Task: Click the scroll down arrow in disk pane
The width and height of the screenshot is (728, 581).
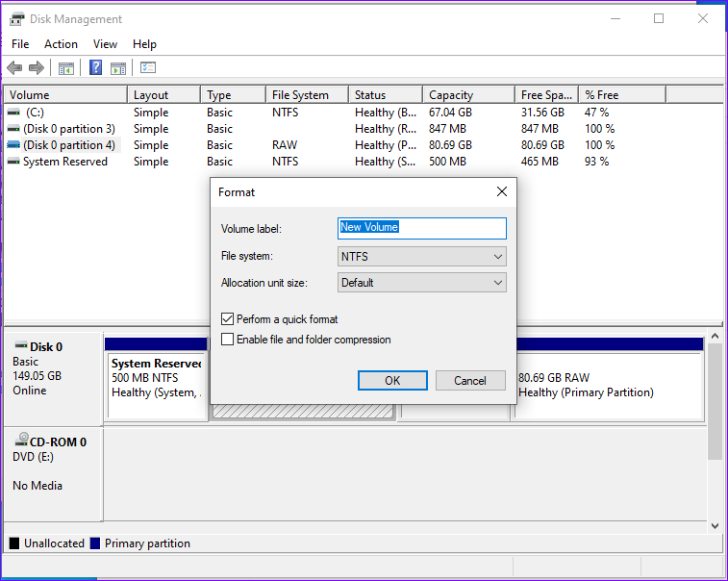Action: 715,526
